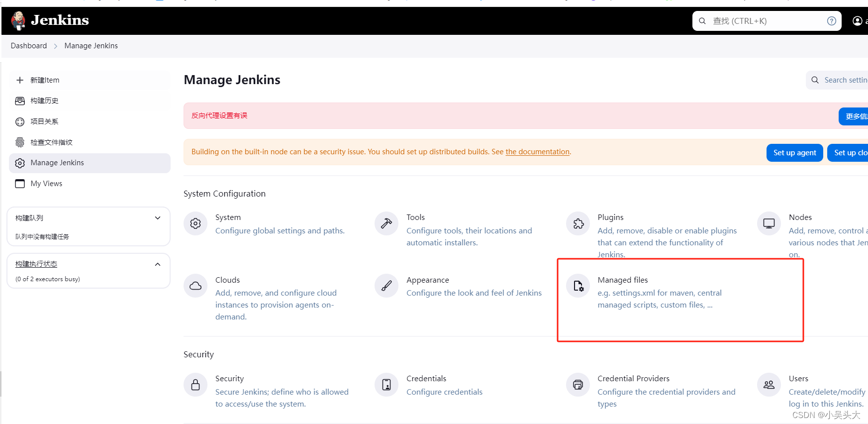The image size is (868, 424).
Task: Open the Managed files title link
Action: point(622,280)
